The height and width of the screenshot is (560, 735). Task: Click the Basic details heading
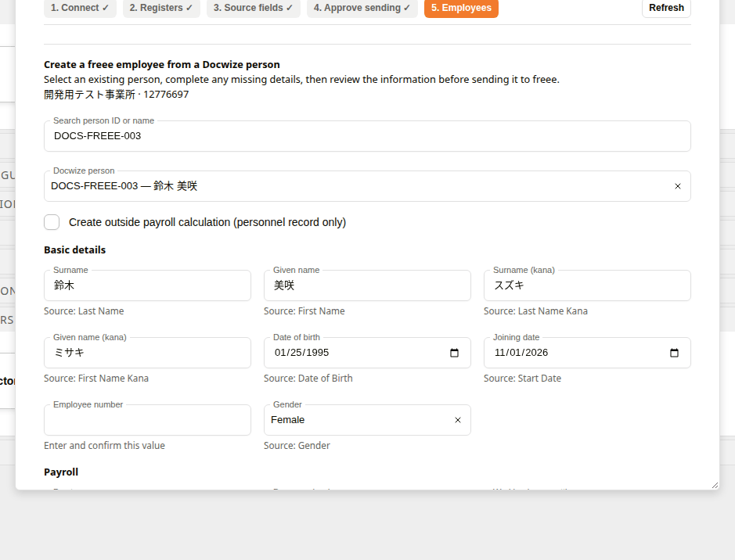point(75,250)
